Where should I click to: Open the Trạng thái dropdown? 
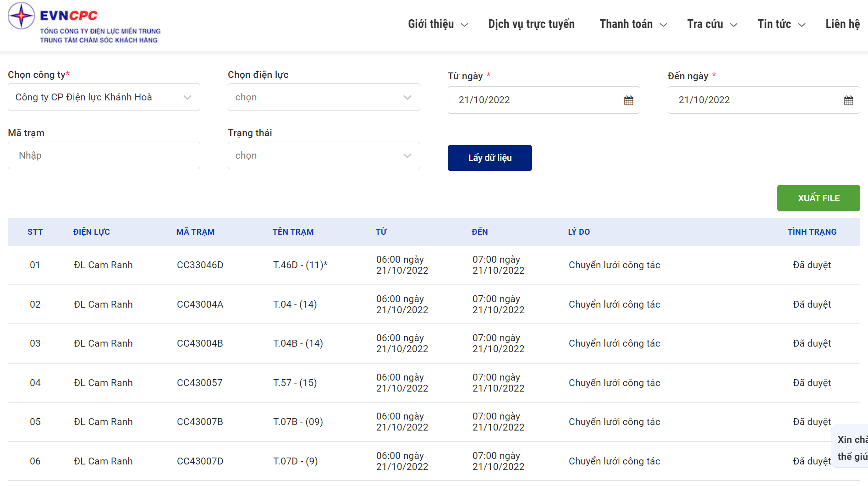[x=324, y=155]
